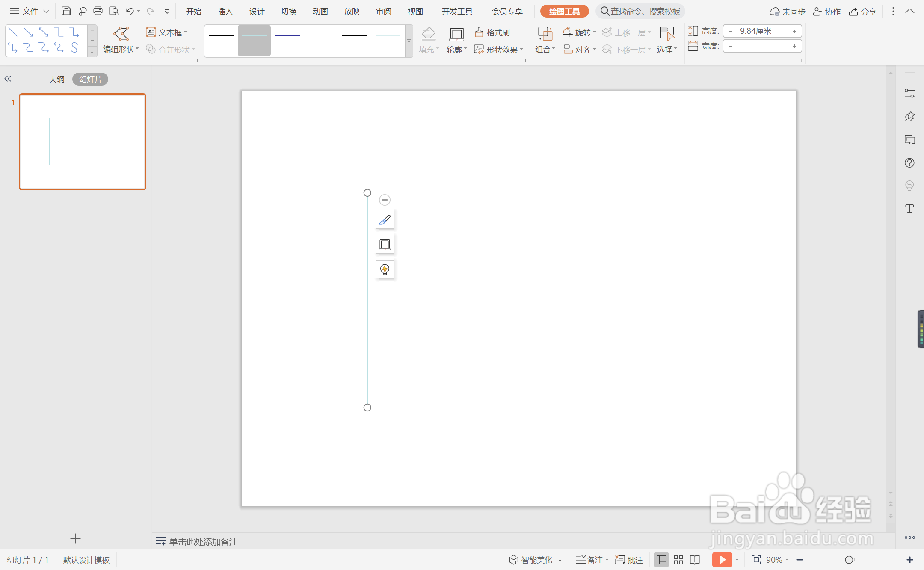This screenshot has height=570, width=924.
Task: Click the search commands box
Action: (x=640, y=12)
